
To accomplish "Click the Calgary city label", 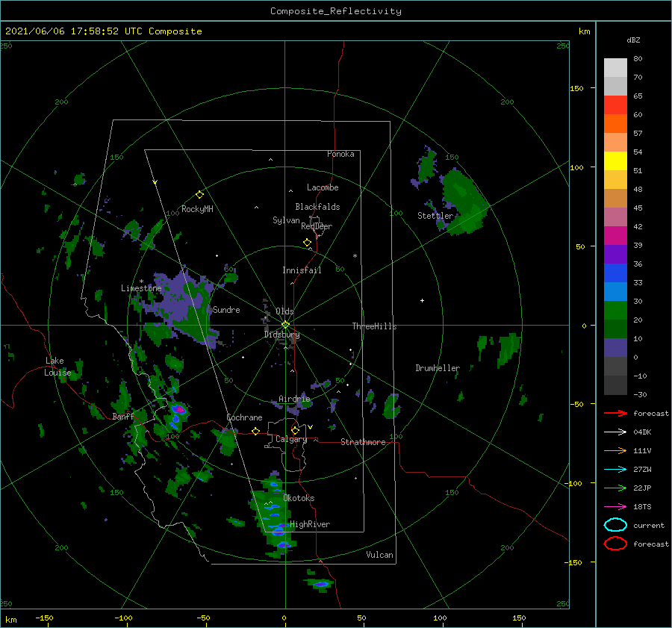I will (x=291, y=439).
